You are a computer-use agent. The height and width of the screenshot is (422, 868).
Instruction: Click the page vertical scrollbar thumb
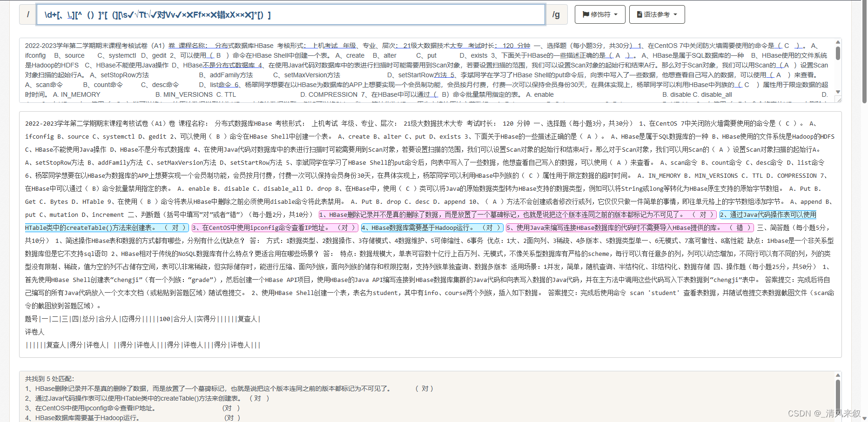tap(864, 51)
